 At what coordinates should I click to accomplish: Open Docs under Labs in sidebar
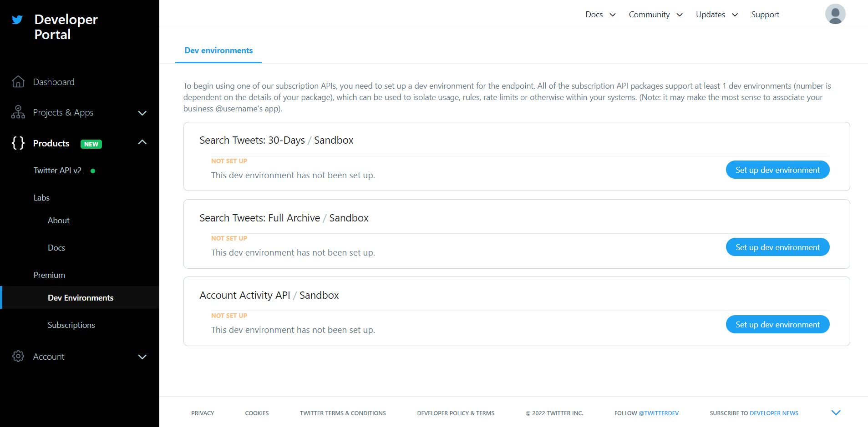(56, 248)
